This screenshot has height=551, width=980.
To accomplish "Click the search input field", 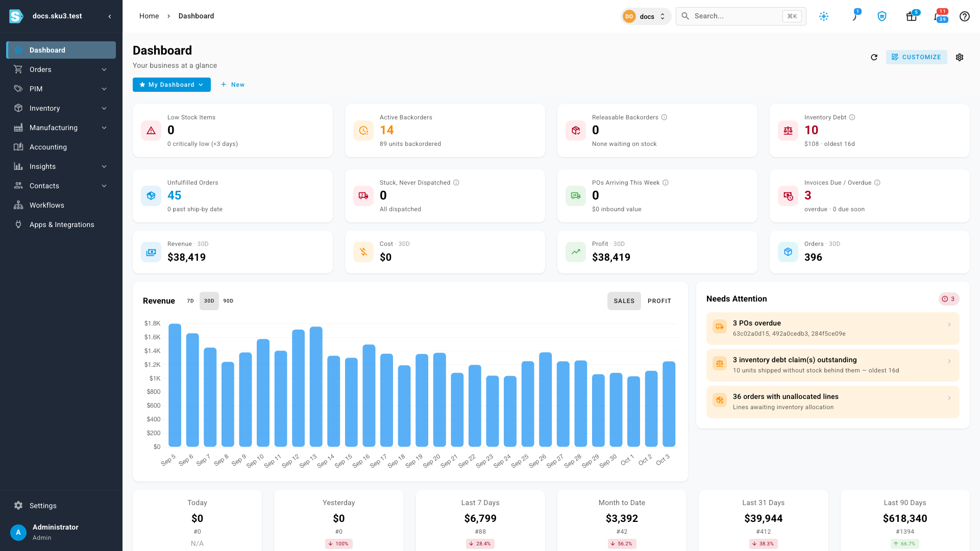I will coord(741,16).
